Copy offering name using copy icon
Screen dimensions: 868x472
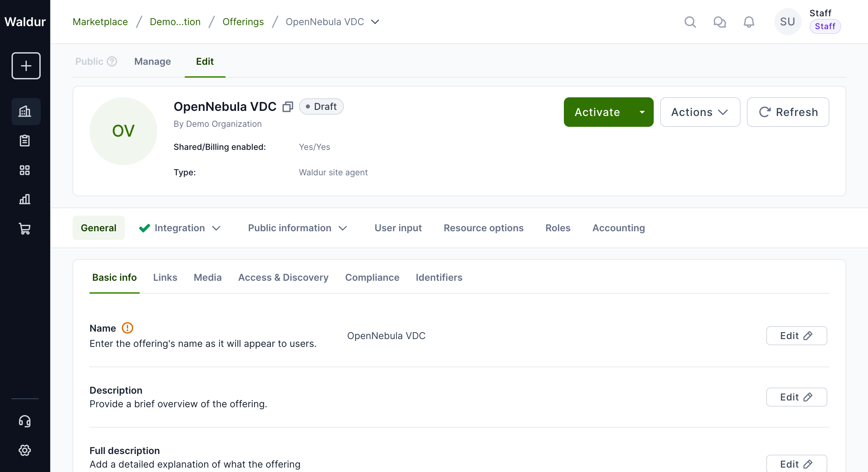tap(288, 107)
